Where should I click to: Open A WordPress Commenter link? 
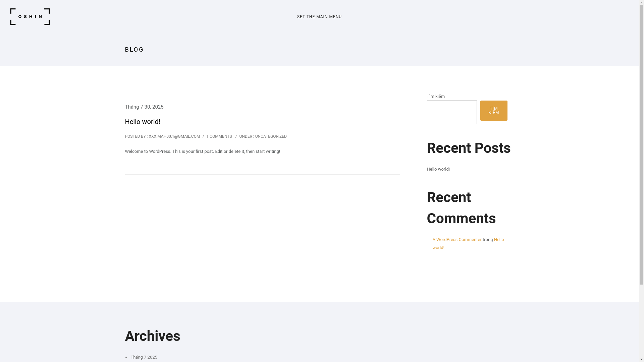point(457,240)
